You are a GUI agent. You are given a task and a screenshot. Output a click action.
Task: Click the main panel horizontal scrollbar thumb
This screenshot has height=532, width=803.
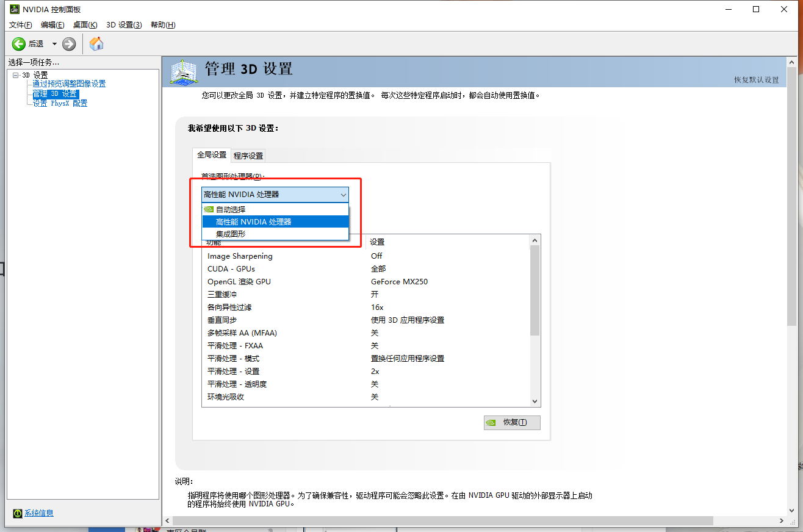pyautogui.click(x=443, y=520)
